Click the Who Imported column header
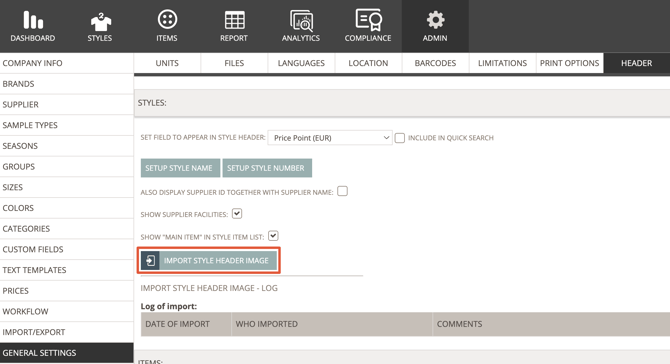 pos(332,324)
